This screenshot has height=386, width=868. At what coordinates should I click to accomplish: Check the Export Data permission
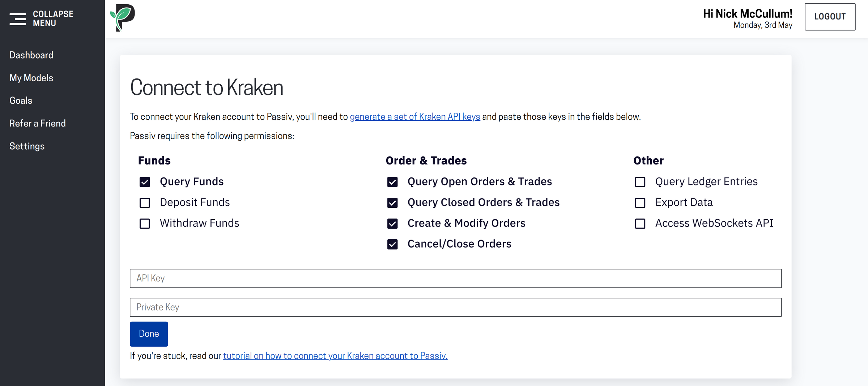coord(640,203)
